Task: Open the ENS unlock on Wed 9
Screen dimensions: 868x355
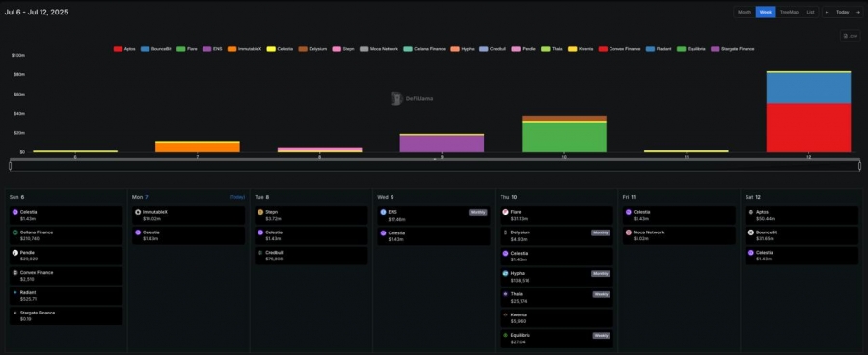Action: point(433,215)
